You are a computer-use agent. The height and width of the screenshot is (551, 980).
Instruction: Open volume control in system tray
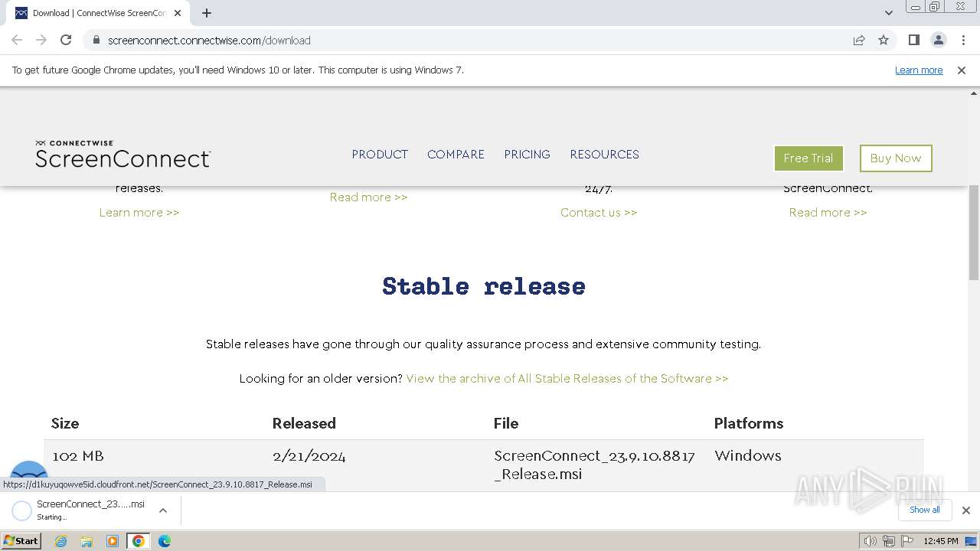[x=870, y=541]
